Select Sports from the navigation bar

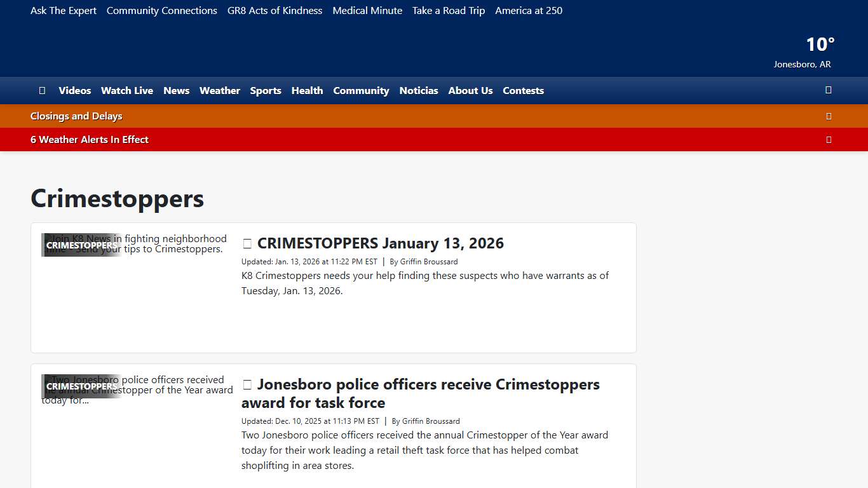coord(266,90)
